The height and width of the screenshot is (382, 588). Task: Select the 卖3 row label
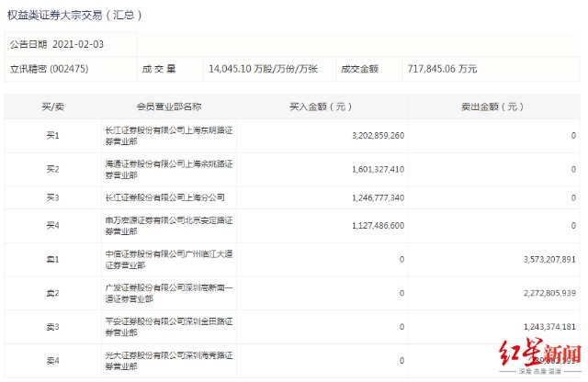(x=53, y=327)
